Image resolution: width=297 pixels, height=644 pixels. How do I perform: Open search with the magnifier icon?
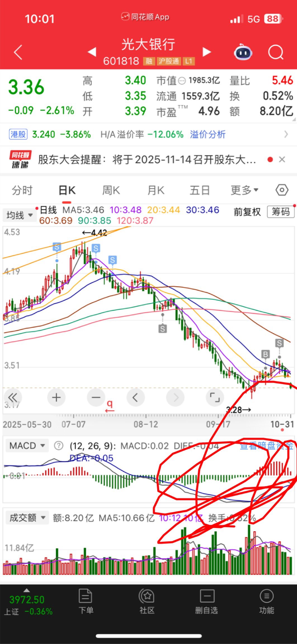[x=276, y=52]
